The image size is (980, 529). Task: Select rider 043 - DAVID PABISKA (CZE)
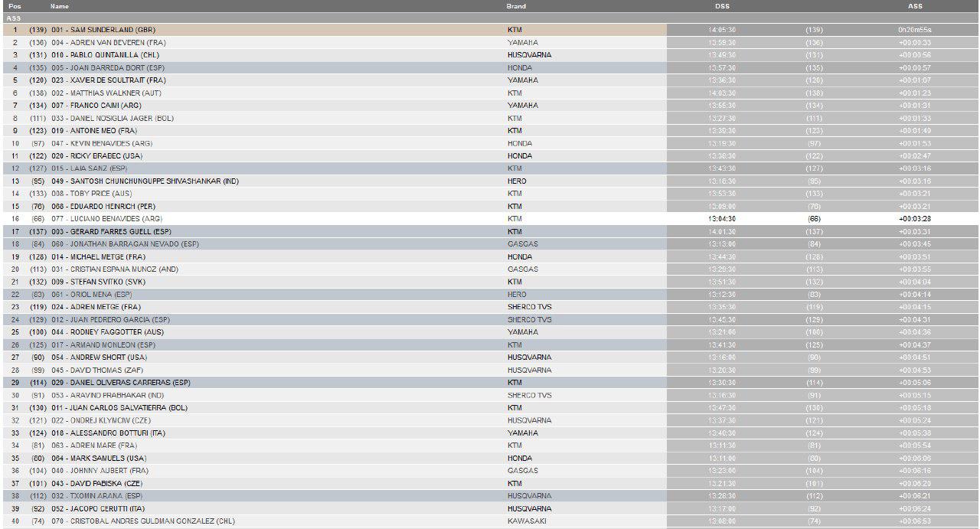point(97,483)
